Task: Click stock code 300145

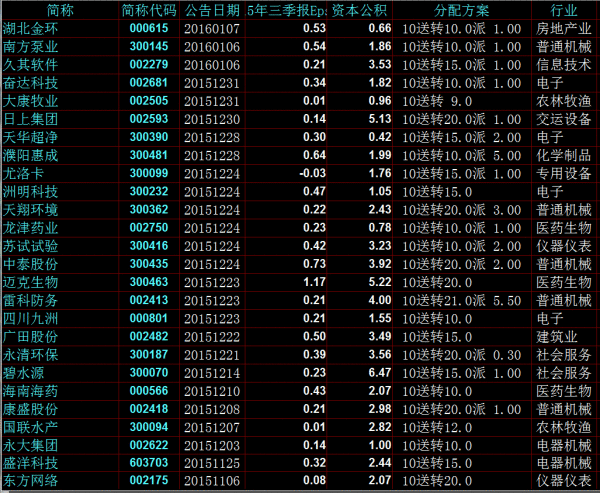Action: point(149,46)
